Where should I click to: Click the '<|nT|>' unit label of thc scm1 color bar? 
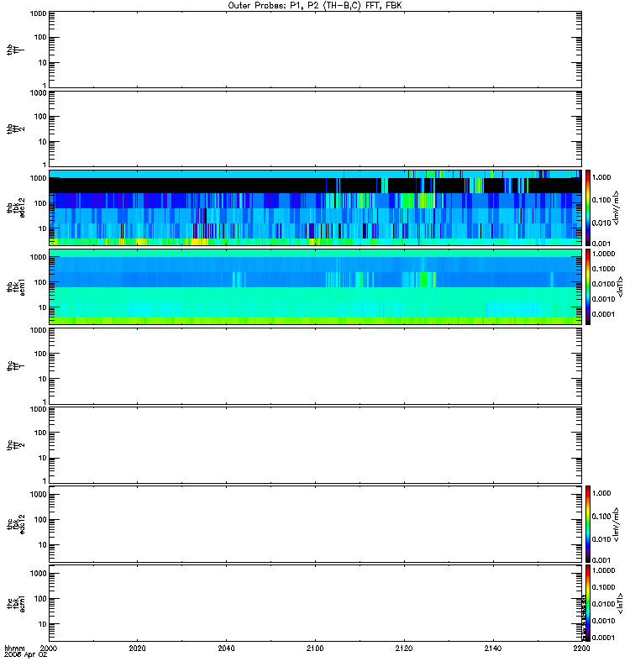pyautogui.click(x=619, y=603)
